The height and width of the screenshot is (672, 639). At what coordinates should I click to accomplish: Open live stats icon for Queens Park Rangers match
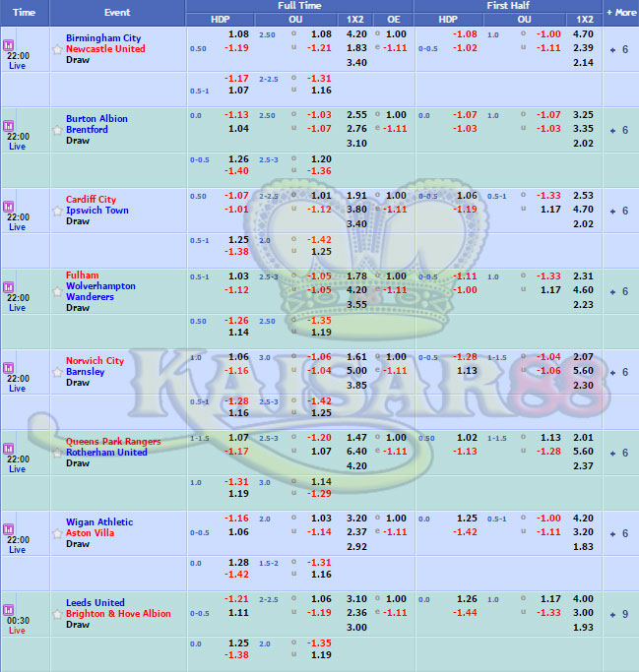pos(8,449)
